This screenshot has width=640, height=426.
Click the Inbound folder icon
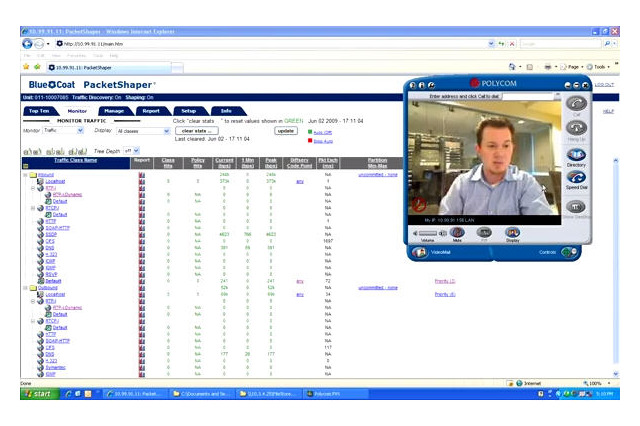(x=33, y=175)
